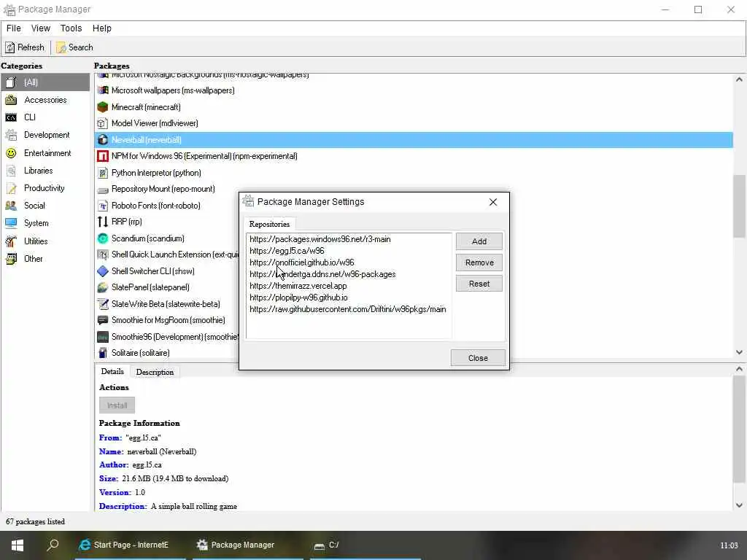Open the File menu

[x=14, y=28]
